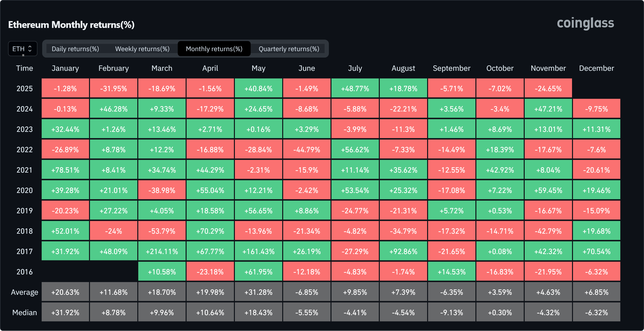
Task: Click the 2017 March +214.11% cell
Action: (x=162, y=251)
